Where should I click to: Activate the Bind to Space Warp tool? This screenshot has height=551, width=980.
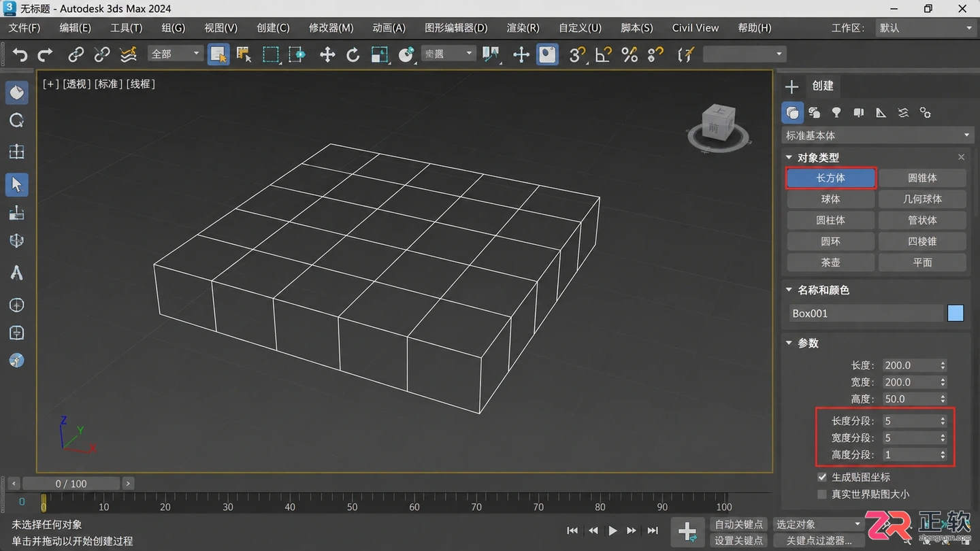pos(128,54)
